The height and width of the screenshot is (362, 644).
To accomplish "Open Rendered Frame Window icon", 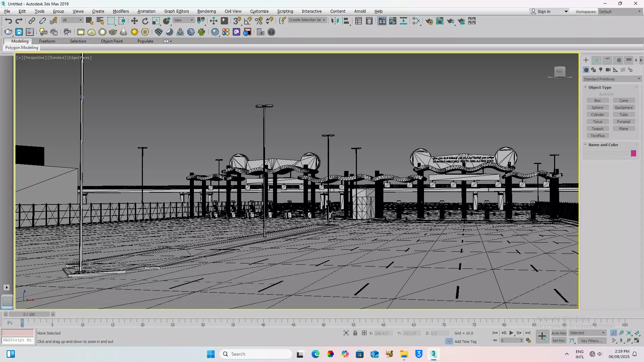I will point(440,21).
